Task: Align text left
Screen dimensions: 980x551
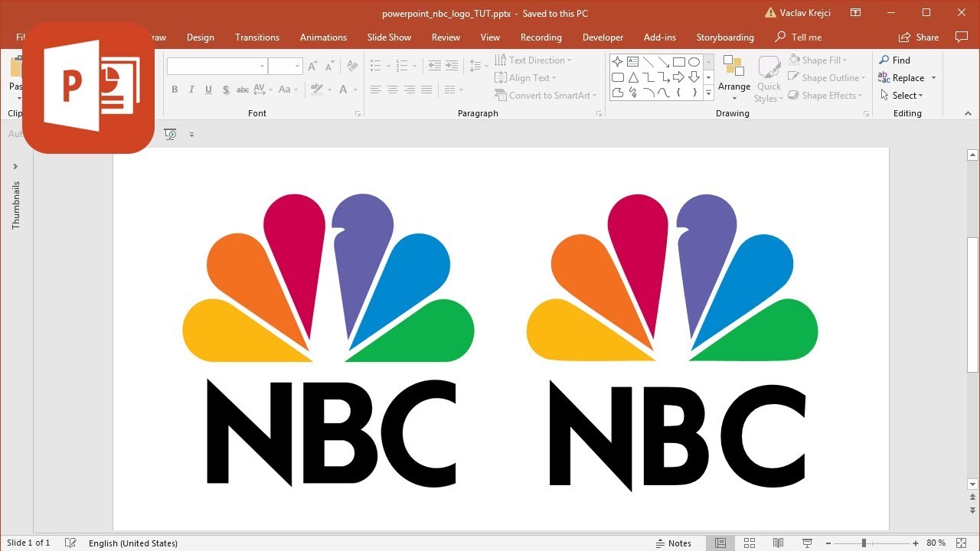Action: coord(375,90)
